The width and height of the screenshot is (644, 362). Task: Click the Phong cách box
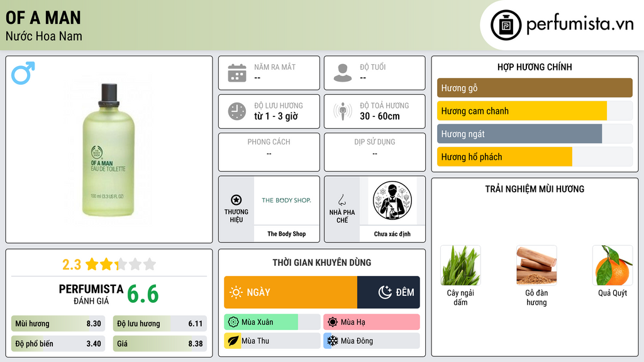click(x=269, y=152)
